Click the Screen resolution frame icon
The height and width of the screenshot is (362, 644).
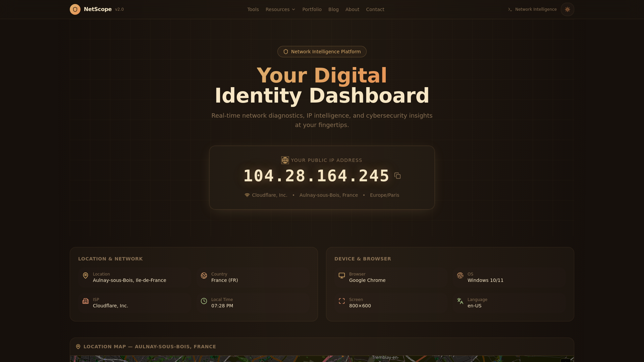(342, 301)
